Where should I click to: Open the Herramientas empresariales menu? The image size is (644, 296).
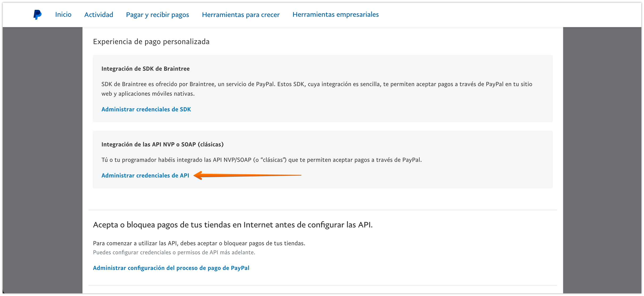(x=336, y=15)
